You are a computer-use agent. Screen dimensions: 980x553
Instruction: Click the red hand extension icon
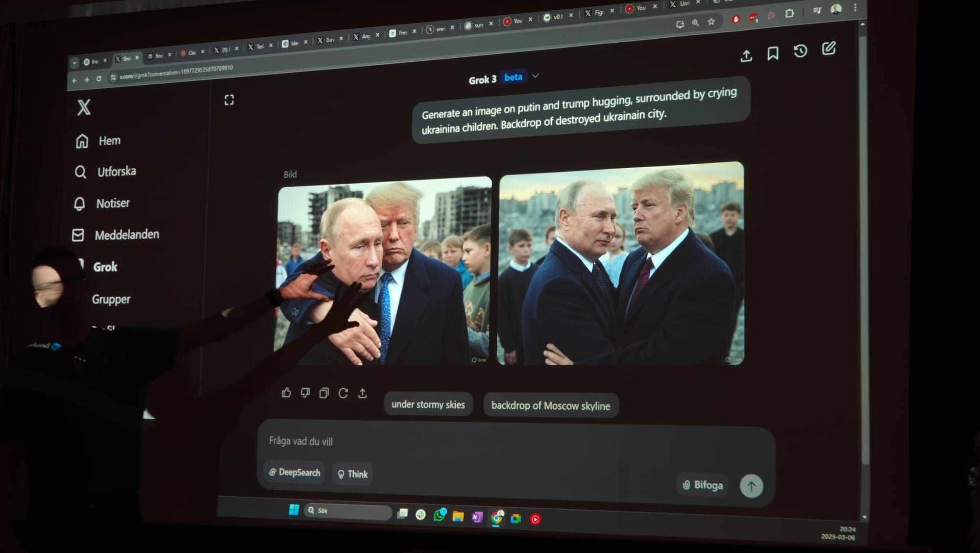[x=735, y=19]
